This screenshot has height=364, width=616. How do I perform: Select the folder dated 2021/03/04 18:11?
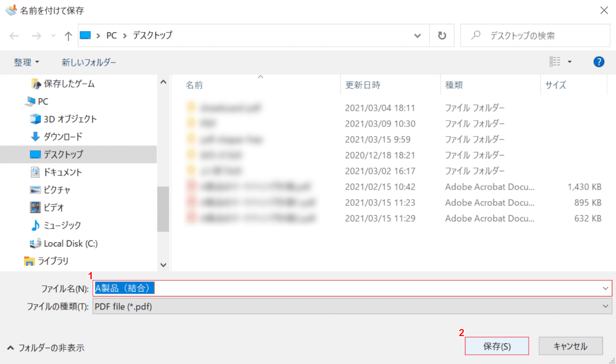click(x=394, y=108)
